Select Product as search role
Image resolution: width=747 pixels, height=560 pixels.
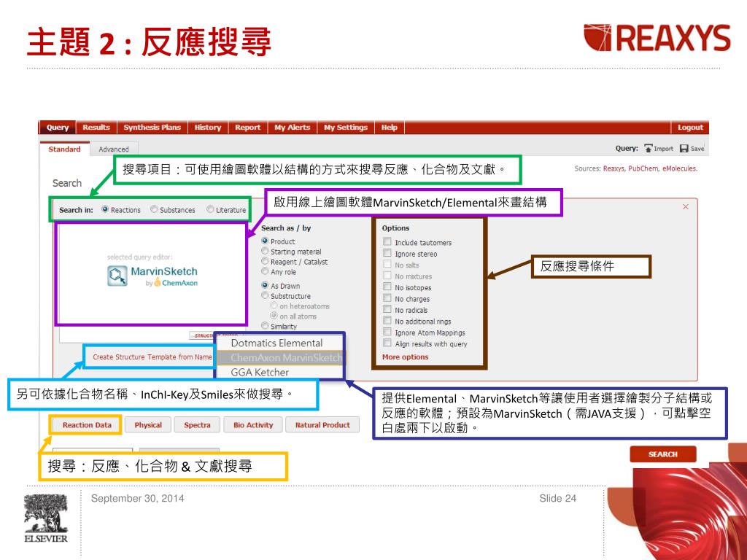pos(265,241)
